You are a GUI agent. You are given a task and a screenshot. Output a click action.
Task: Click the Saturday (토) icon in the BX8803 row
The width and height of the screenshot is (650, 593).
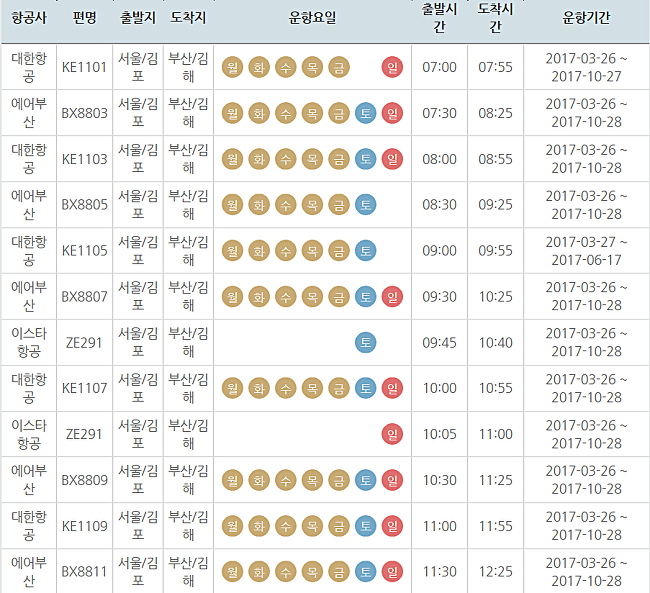366,113
